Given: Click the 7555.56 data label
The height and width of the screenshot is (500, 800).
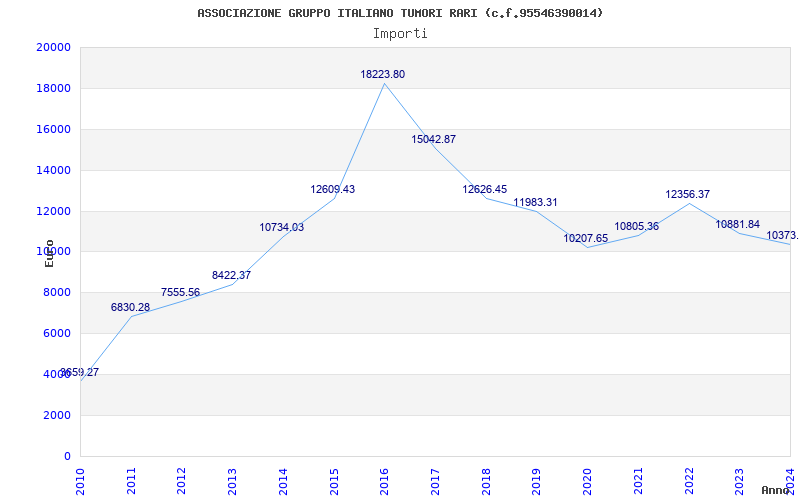Looking at the screenshot, I should [181, 292].
